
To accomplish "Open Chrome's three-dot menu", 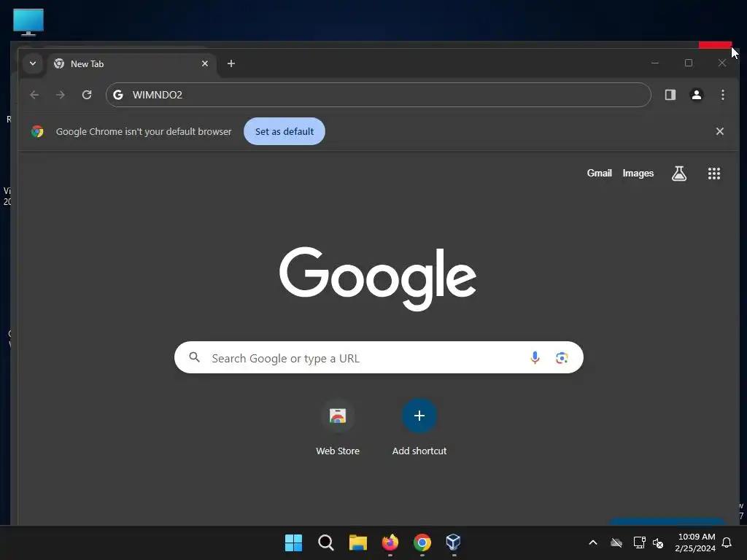I will click(x=723, y=95).
